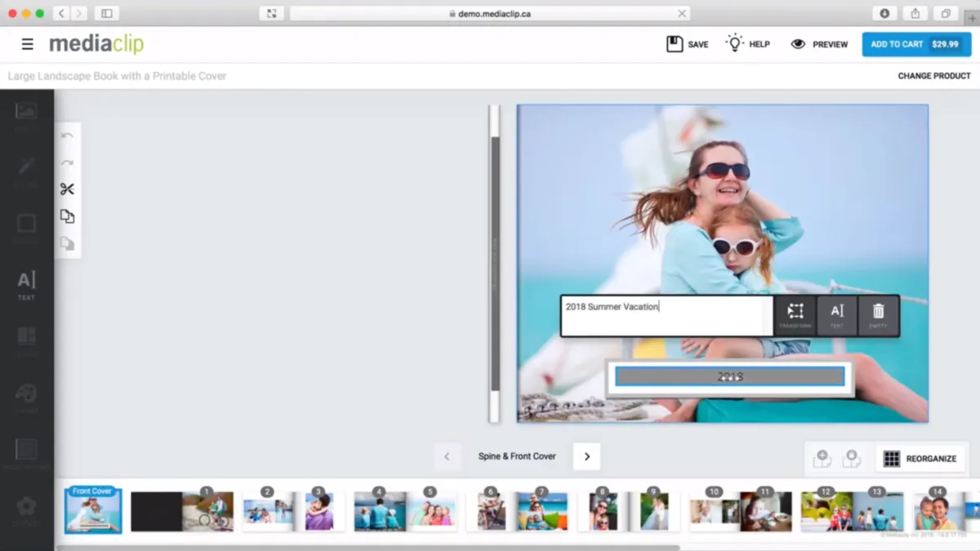Click the Empty trash icon in popup
Image resolution: width=980 pixels, height=551 pixels.
point(879,315)
